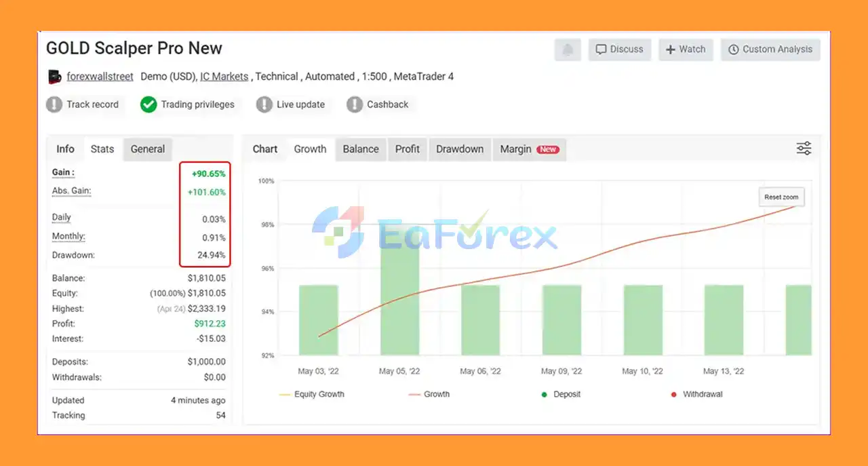Open the Discuss button
Viewport: 868px width, 466px height.
point(620,50)
